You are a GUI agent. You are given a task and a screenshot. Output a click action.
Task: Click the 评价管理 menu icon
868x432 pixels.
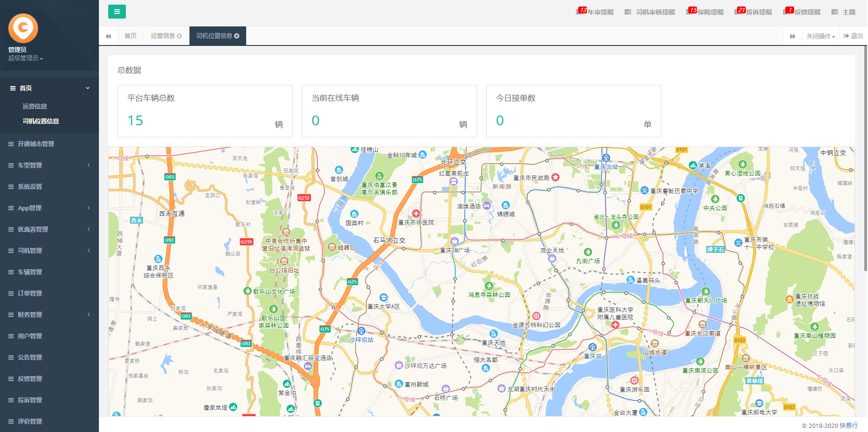click(x=11, y=421)
